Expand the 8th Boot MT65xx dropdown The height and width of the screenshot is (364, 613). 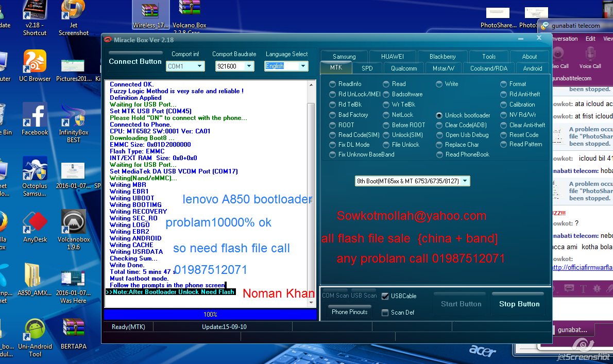(x=465, y=181)
